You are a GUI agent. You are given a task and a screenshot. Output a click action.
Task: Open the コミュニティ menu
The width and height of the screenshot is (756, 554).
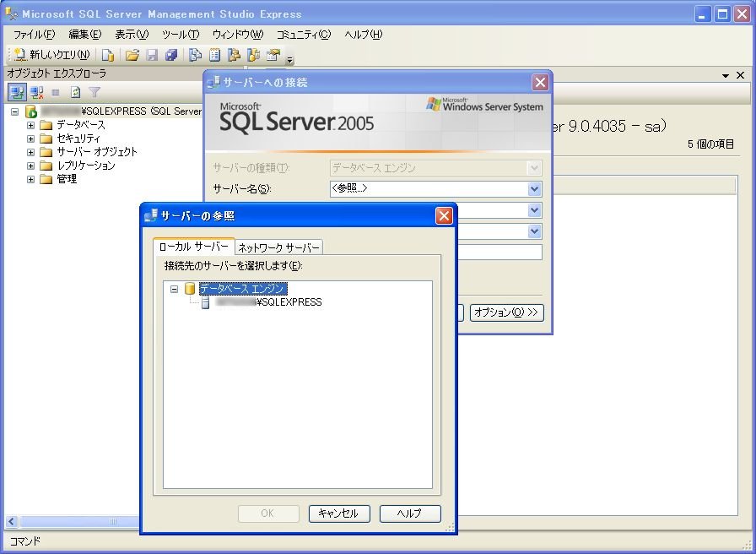(x=304, y=35)
